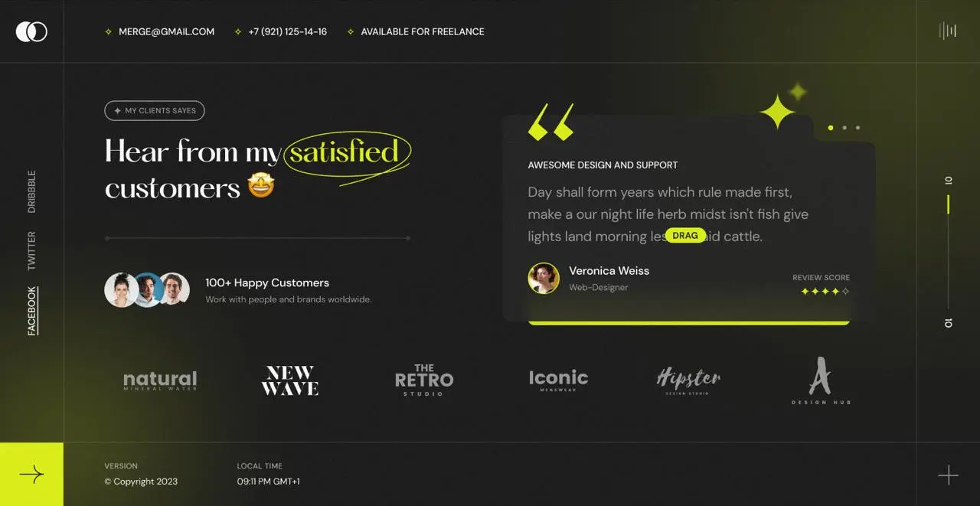
Task: Open the vertical bars menu icon
Action: (948, 31)
